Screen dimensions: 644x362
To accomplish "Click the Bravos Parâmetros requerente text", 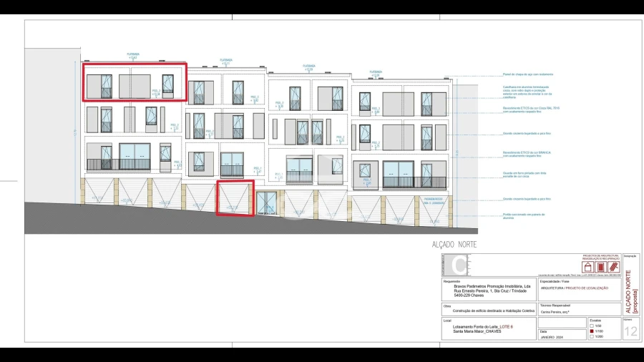I will point(487,288).
